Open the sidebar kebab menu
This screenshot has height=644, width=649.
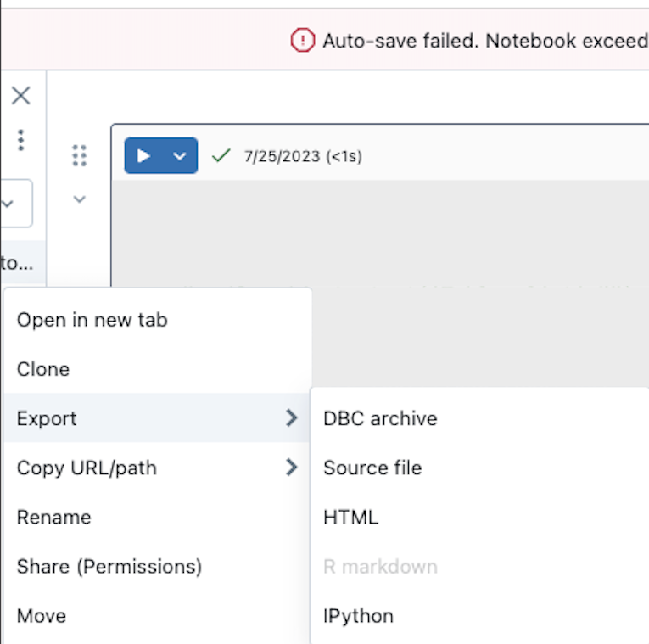[20, 140]
